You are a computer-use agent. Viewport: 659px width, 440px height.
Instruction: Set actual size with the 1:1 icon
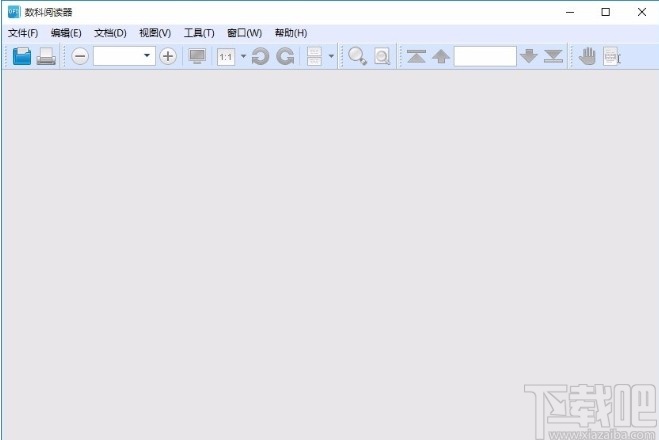(x=226, y=56)
